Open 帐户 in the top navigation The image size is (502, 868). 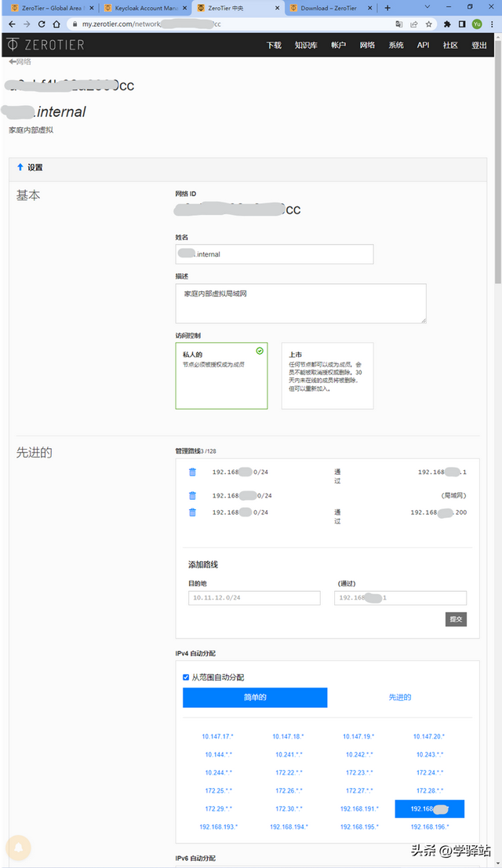click(339, 46)
